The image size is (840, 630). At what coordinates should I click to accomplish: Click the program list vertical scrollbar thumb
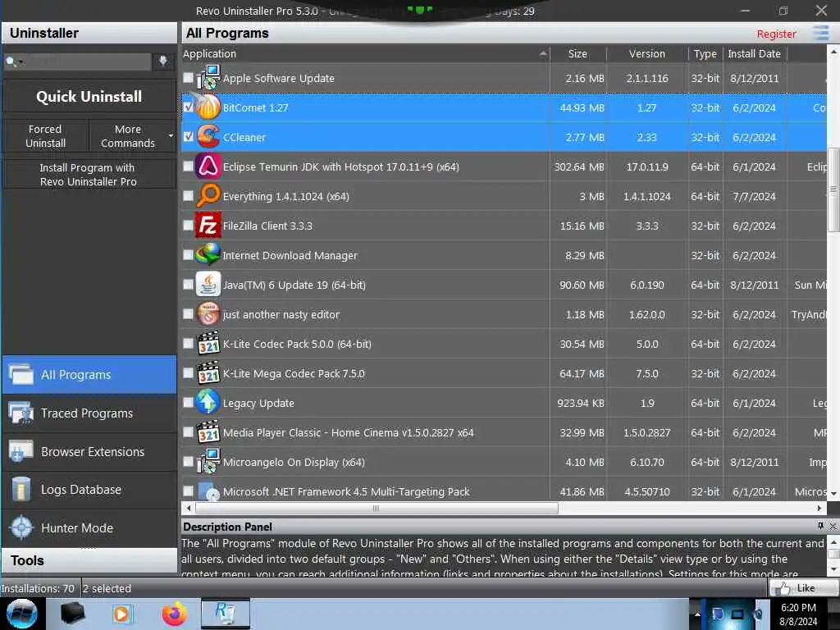pos(833,189)
